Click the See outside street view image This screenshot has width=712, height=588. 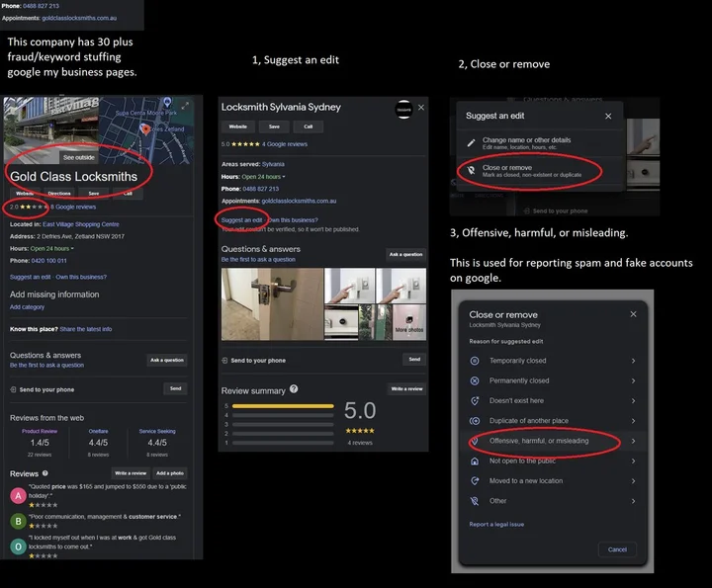[79, 157]
